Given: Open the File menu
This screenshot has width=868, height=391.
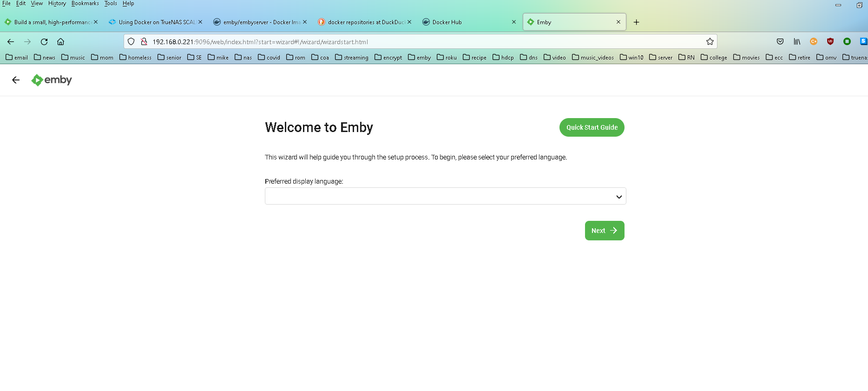Looking at the screenshot, I should click(x=7, y=3).
